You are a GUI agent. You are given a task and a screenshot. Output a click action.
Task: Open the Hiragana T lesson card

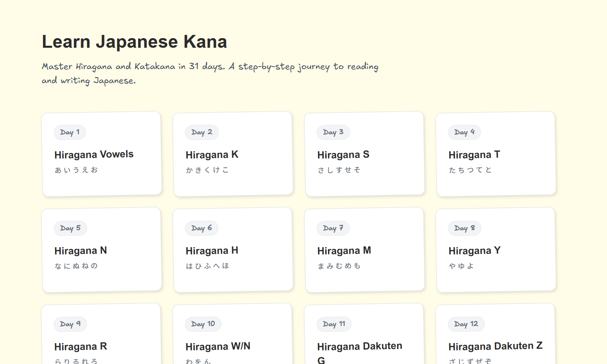pyautogui.click(x=495, y=154)
